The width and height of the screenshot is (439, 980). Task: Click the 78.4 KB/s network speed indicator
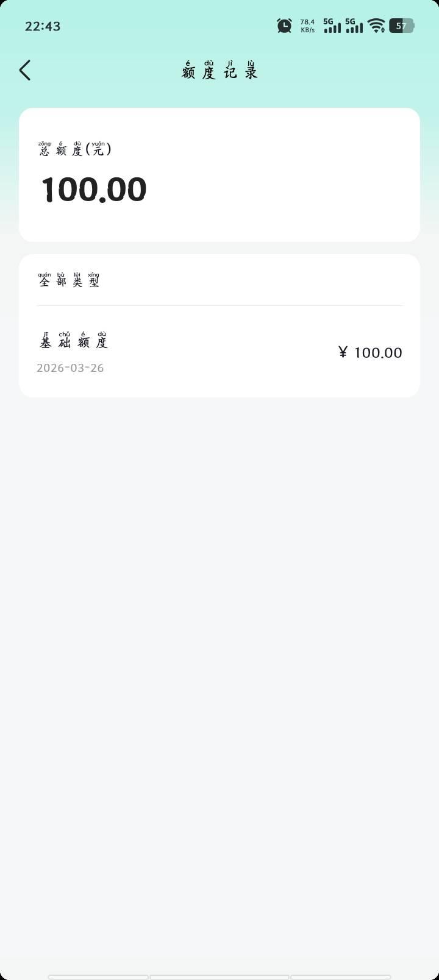[x=307, y=26]
